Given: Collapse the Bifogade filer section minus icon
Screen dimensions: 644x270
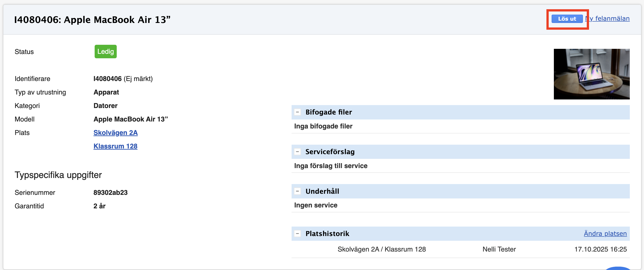Looking at the screenshot, I should [x=297, y=112].
